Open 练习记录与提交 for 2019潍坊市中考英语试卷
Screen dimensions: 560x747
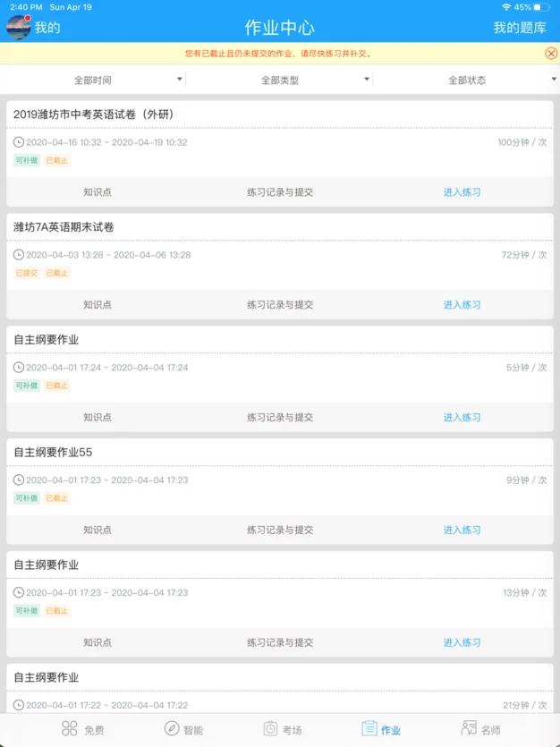pyautogui.click(x=280, y=192)
